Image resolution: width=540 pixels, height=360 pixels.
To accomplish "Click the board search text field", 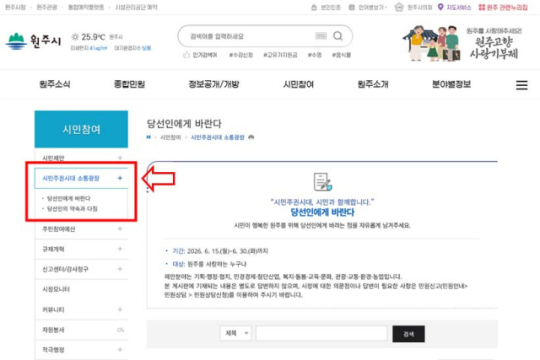I will (321, 333).
